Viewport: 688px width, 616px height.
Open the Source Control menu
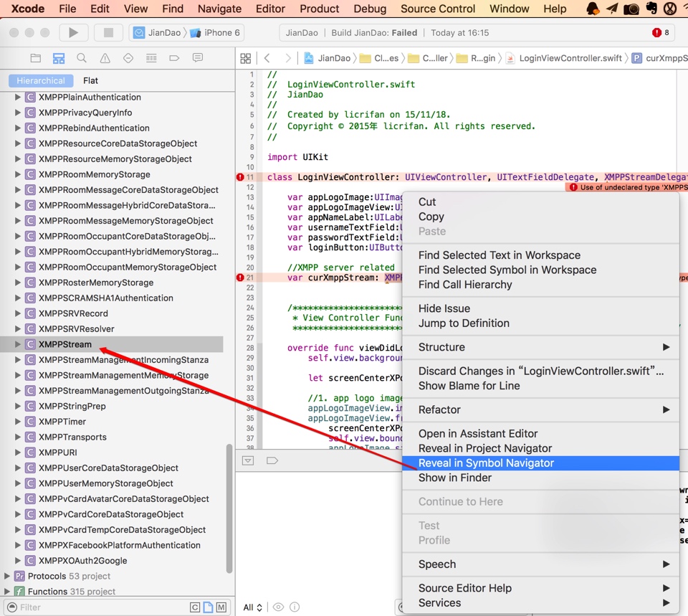coord(437,9)
